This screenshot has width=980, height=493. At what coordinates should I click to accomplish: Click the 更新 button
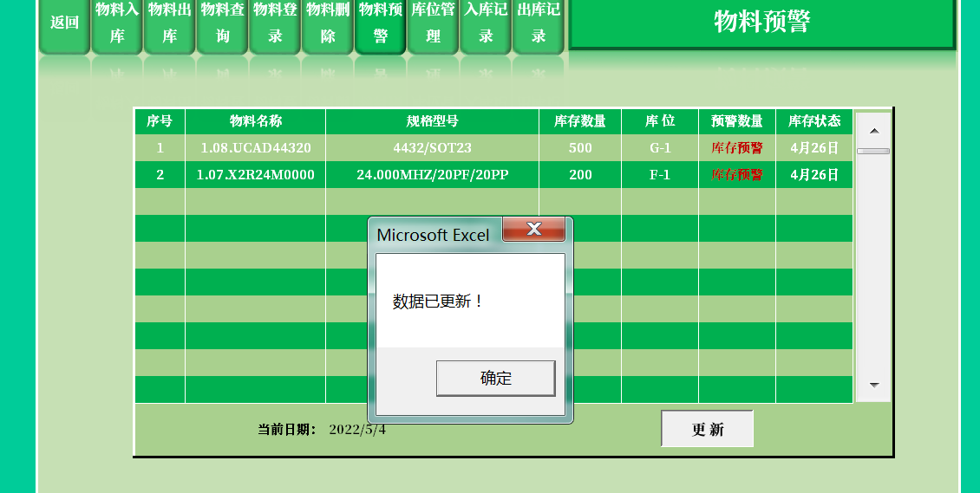pyautogui.click(x=707, y=429)
